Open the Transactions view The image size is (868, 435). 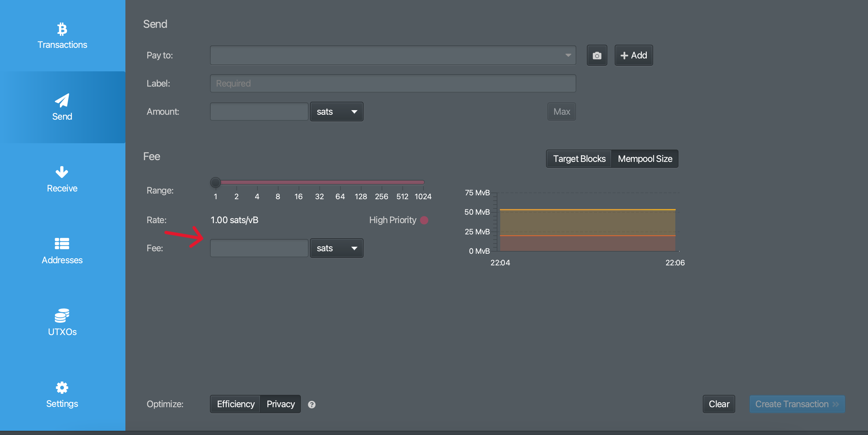pyautogui.click(x=62, y=36)
